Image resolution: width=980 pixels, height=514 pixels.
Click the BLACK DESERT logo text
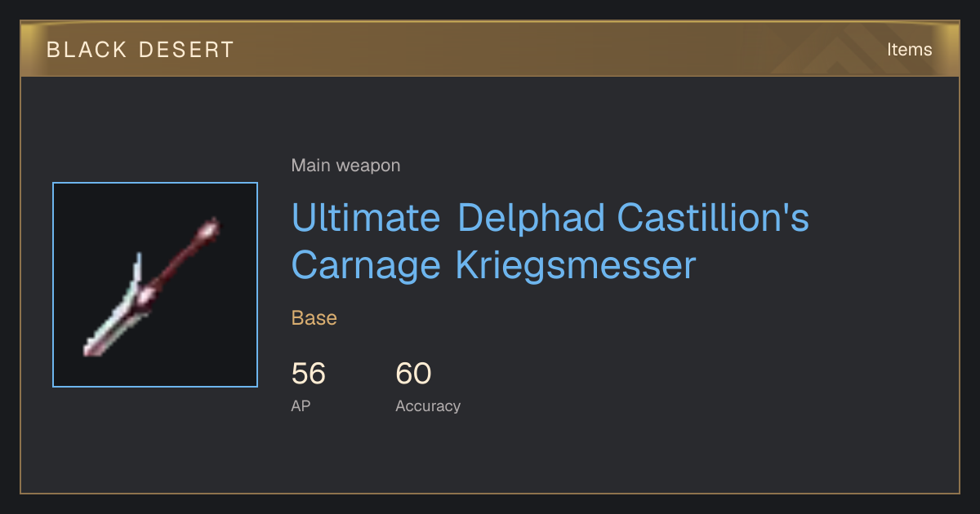140,50
